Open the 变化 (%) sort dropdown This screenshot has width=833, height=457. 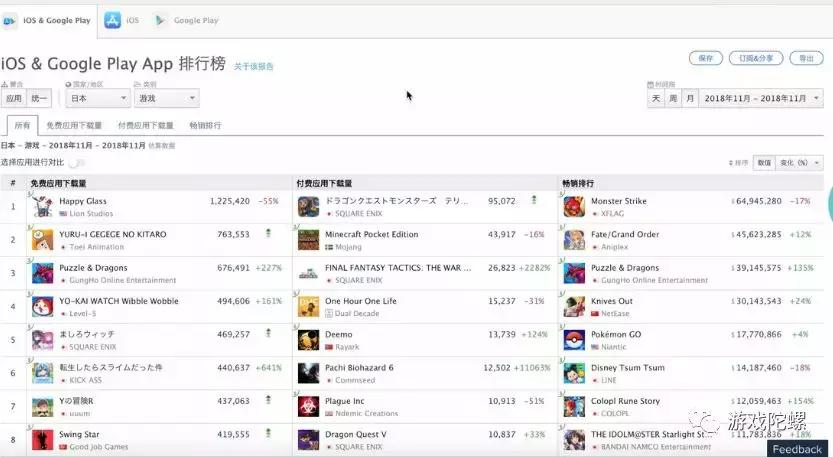coord(799,163)
